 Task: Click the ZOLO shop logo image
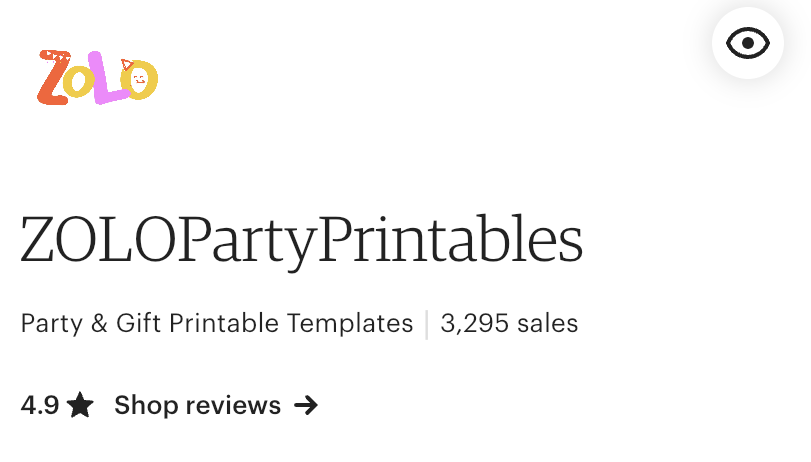(x=98, y=77)
